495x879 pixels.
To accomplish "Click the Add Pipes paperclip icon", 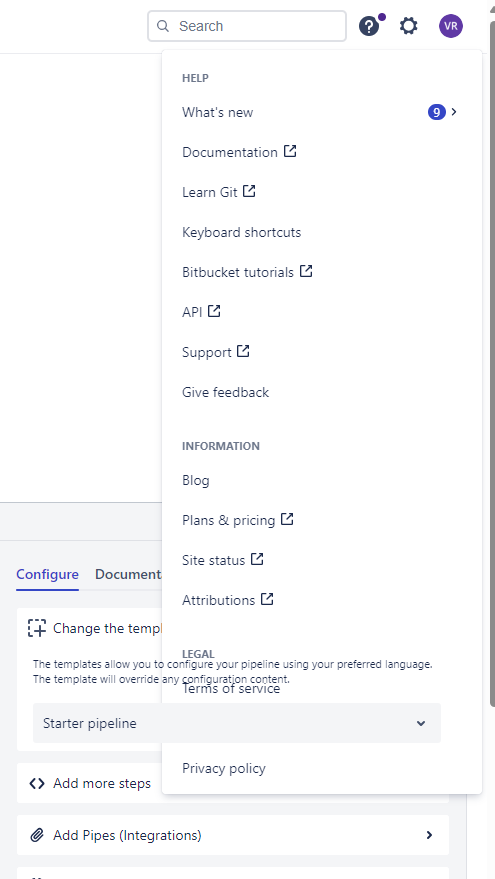I will point(37,835).
